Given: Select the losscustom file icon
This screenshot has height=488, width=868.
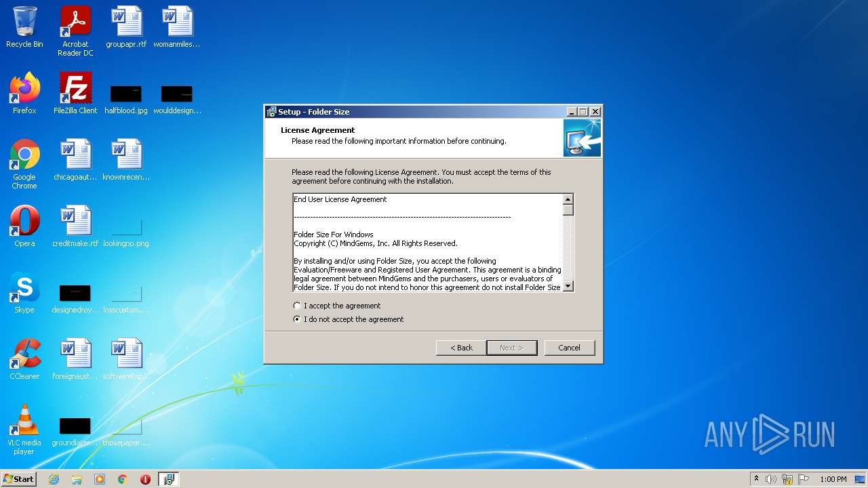Looking at the screenshot, I should coord(126,298).
